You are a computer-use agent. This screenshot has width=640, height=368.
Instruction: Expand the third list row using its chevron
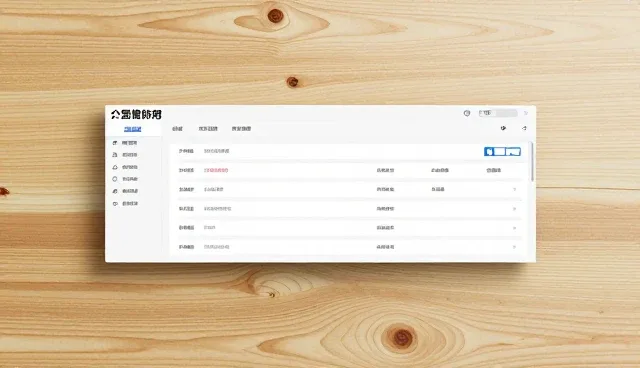click(514, 189)
